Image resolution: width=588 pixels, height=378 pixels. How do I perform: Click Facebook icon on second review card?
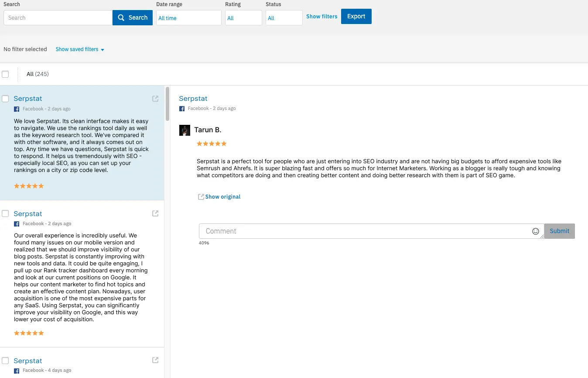click(17, 224)
